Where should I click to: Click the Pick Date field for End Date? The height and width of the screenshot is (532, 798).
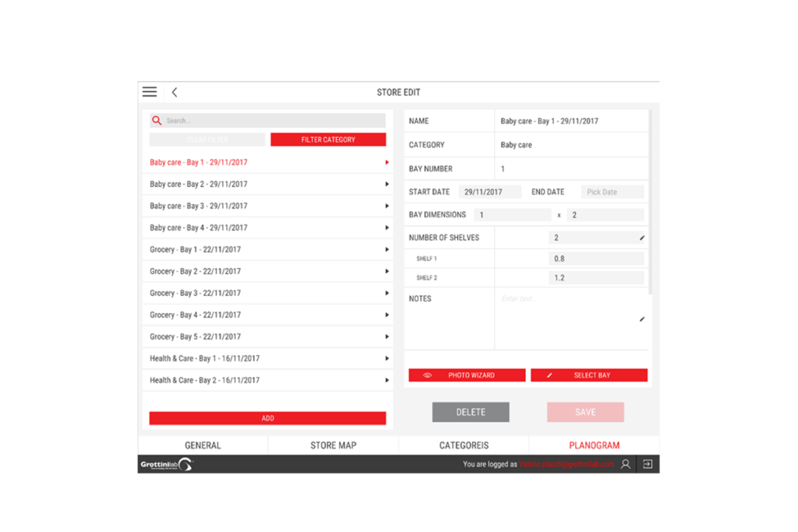click(x=613, y=191)
